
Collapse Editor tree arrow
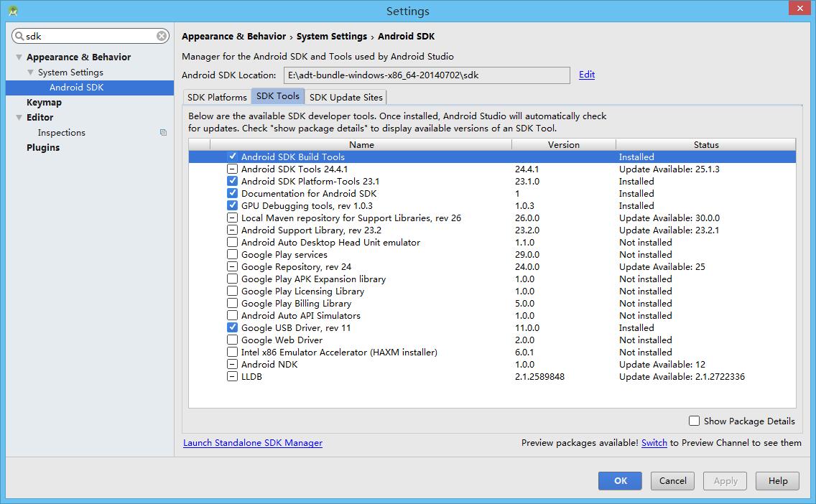[19, 118]
